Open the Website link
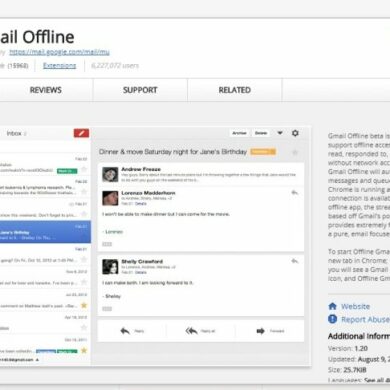This screenshot has height=390, width=390. tap(355, 306)
